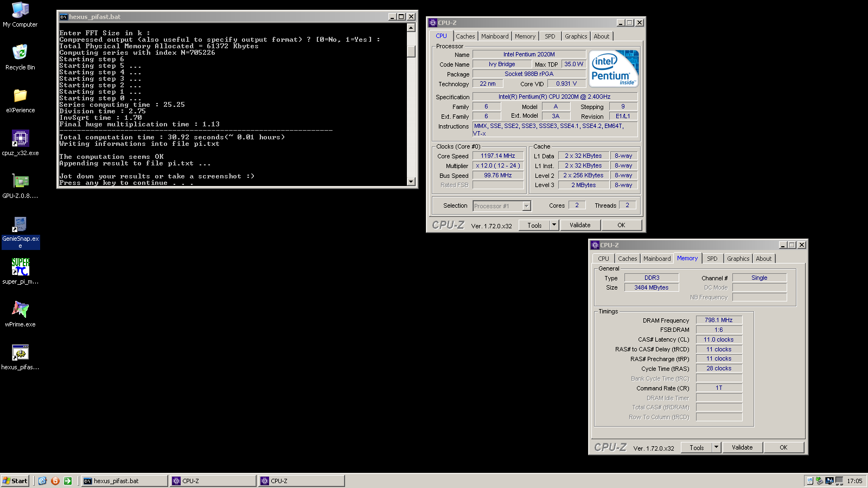Open the Memory tab in CPU window
868x488 pixels.
525,36
